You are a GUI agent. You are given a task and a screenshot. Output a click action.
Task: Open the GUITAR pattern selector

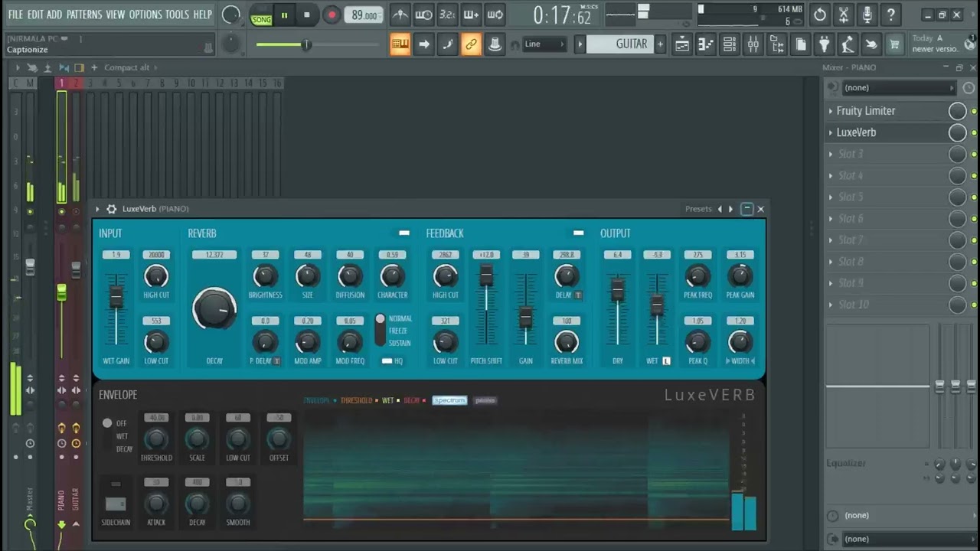[619, 44]
